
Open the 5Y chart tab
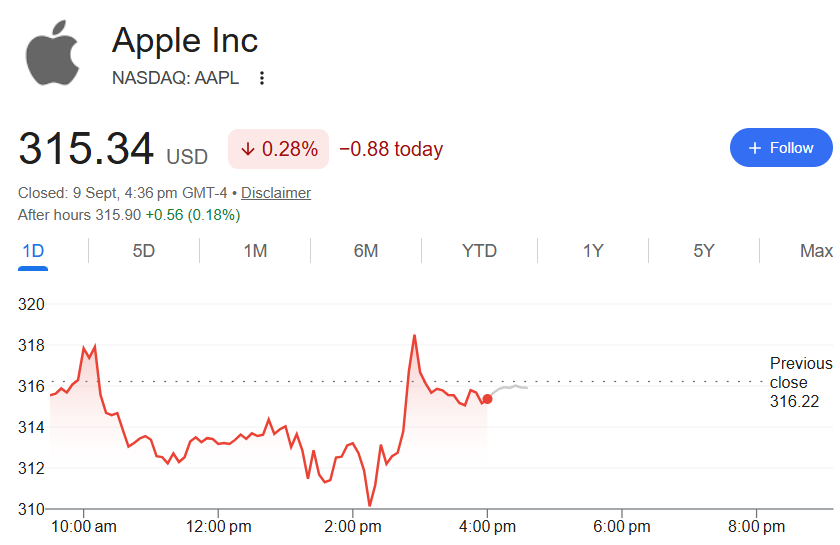click(x=704, y=251)
